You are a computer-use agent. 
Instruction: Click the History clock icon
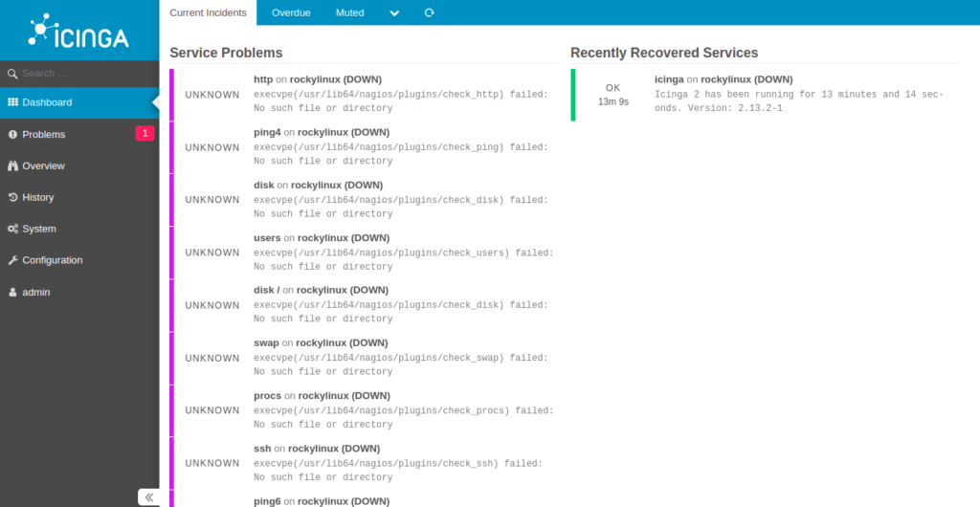[12, 197]
